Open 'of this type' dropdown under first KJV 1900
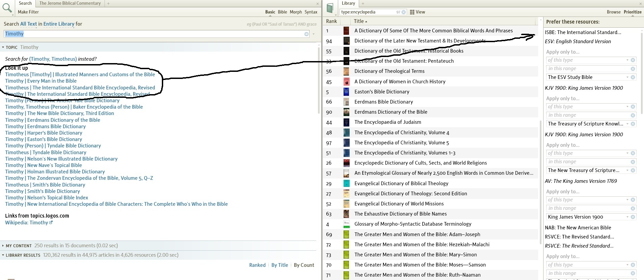The height and width of the screenshot is (280, 644). [627, 107]
